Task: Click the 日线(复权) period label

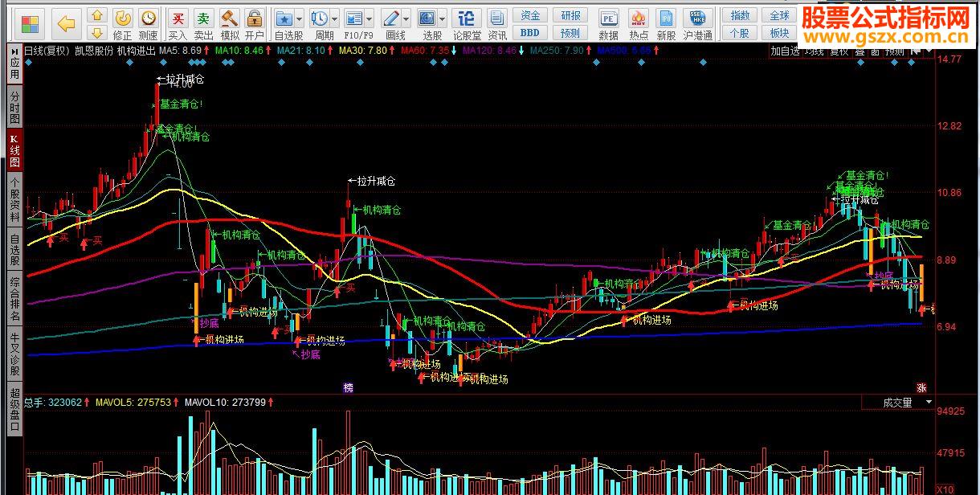Action: (48, 50)
